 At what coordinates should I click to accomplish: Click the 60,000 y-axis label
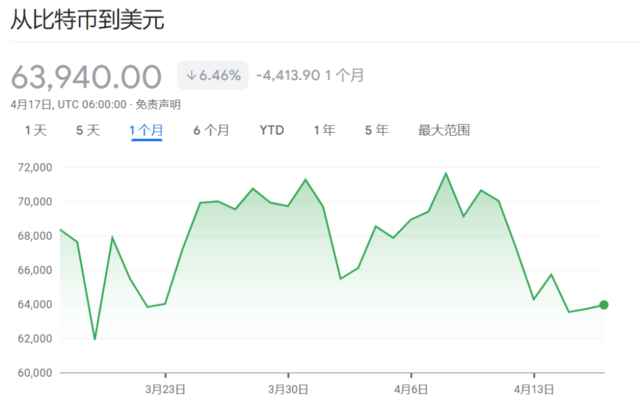(34, 373)
